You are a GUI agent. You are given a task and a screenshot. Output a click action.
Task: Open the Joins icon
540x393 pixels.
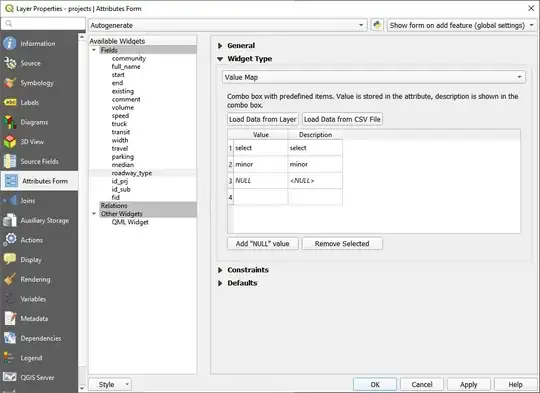click(x=10, y=201)
